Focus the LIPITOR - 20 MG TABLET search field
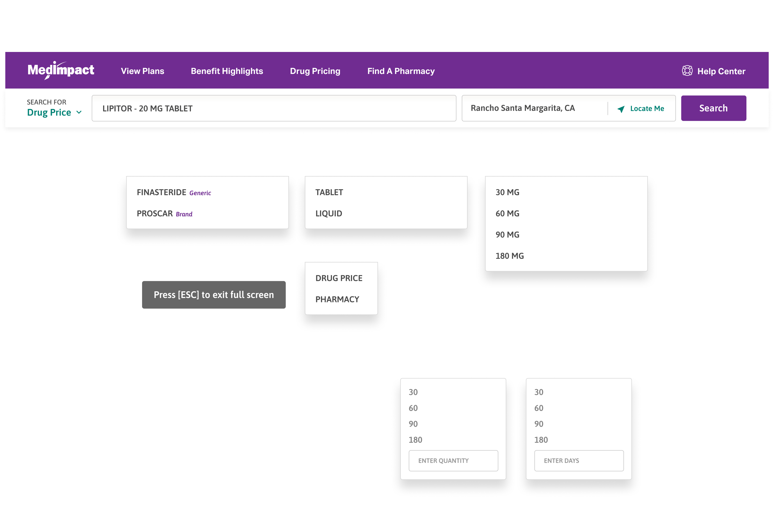This screenshot has height=532, width=774. tap(274, 108)
